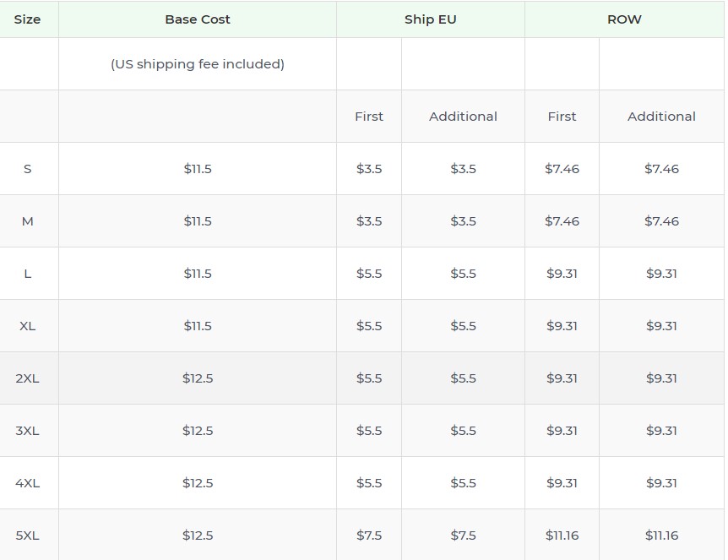Click EU additional fee for size 3XL

click(463, 432)
